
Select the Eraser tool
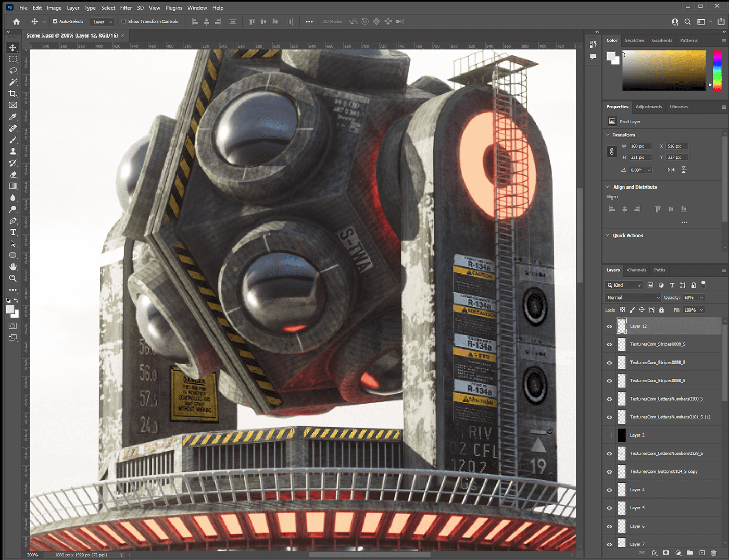13,175
